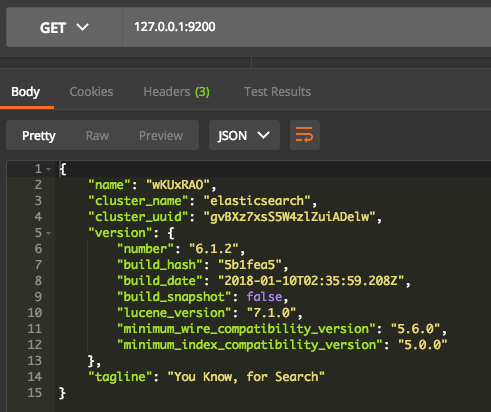This screenshot has width=491, height=412.
Task: Click the false value on line 9
Action: pos(264,297)
